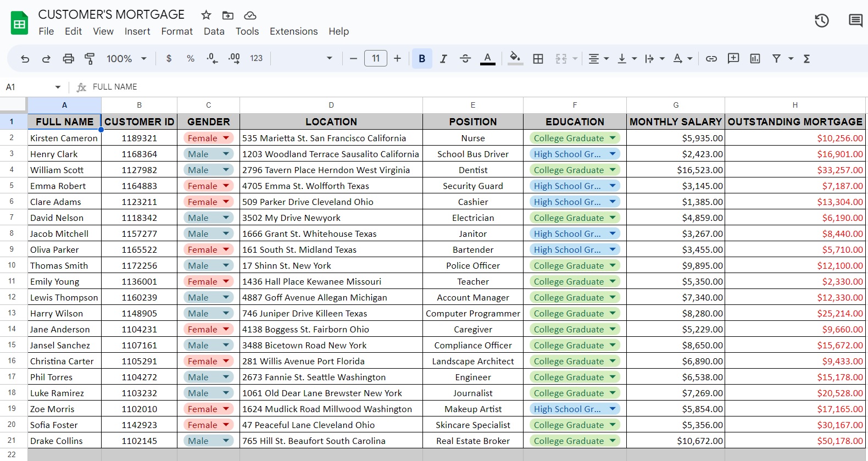Decrease font size minus icon

(353, 59)
